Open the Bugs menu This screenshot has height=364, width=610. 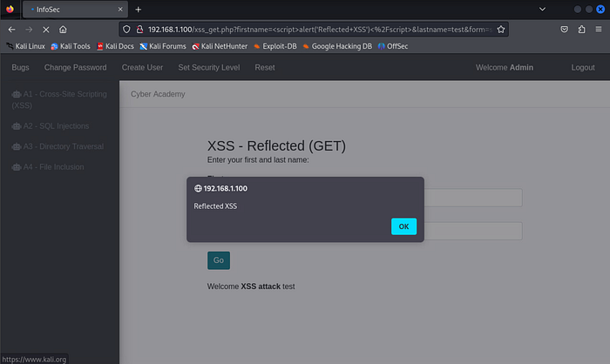pyautogui.click(x=20, y=68)
